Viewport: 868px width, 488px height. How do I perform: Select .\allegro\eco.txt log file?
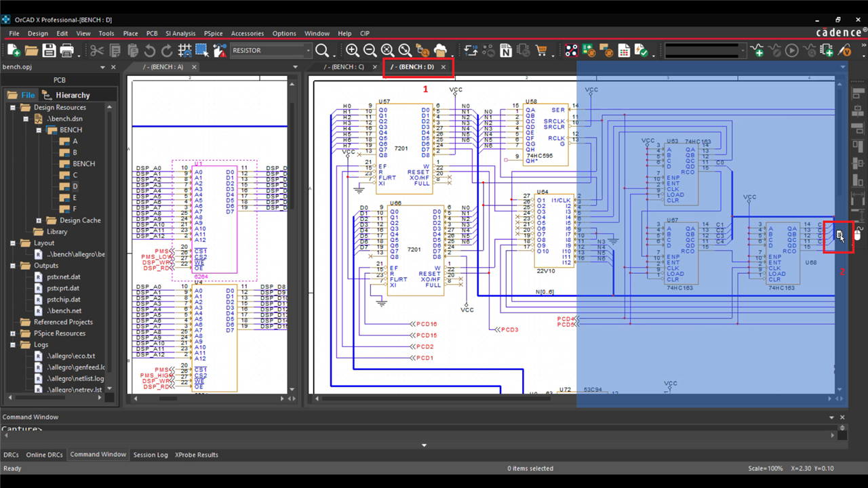[x=71, y=356]
